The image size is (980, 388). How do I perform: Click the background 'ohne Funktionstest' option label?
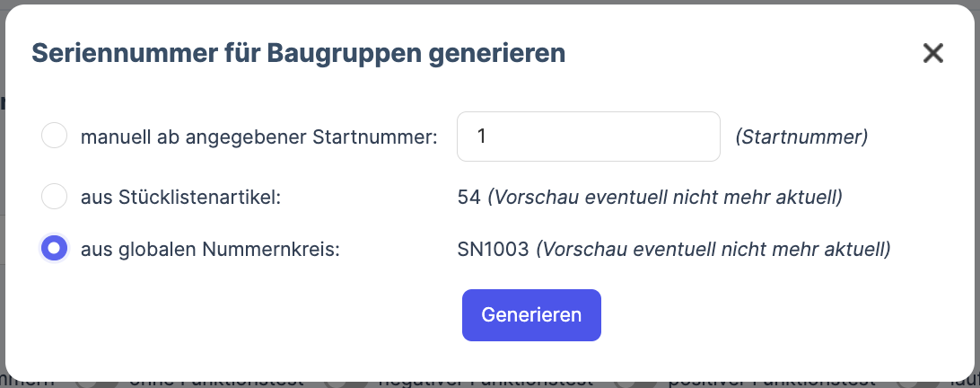(215, 382)
